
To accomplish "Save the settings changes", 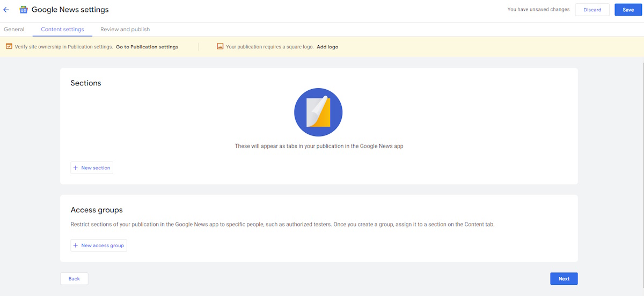I will (628, 10).
